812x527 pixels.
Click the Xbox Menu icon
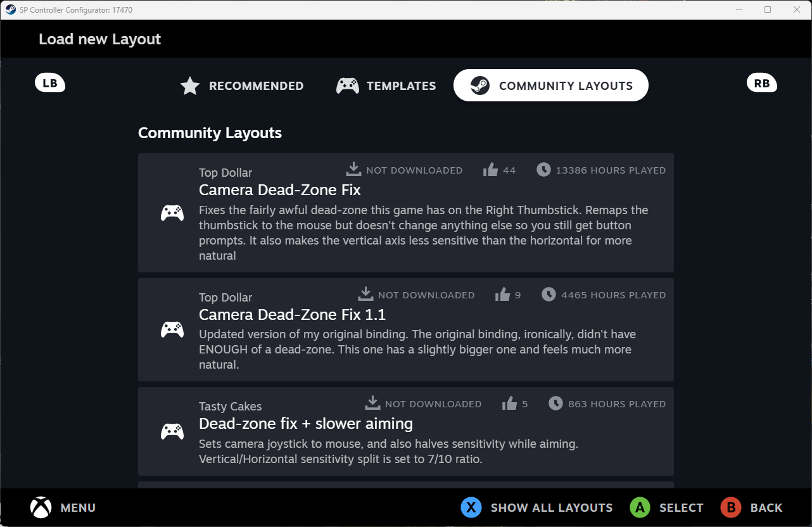[x=41, y=507]
